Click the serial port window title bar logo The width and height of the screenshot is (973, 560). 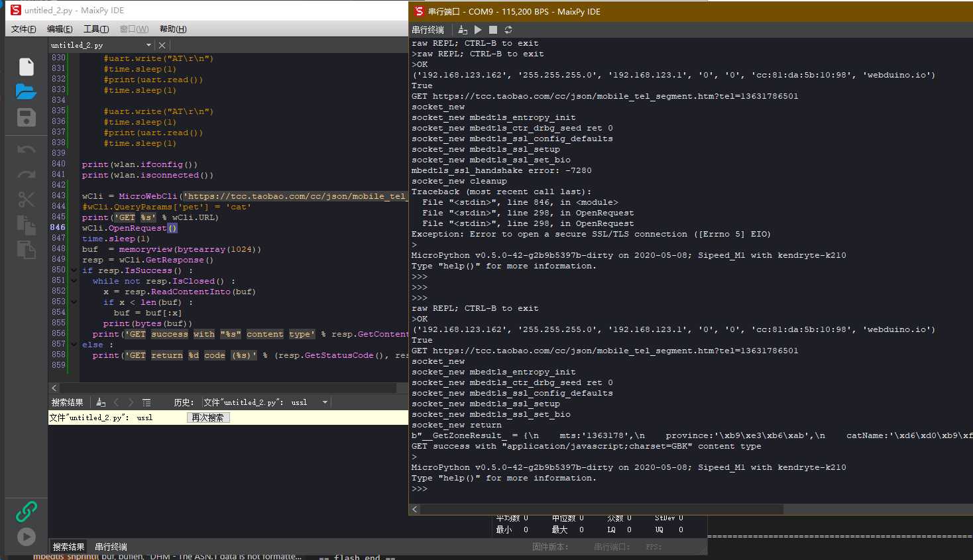(x=418, y=11)
